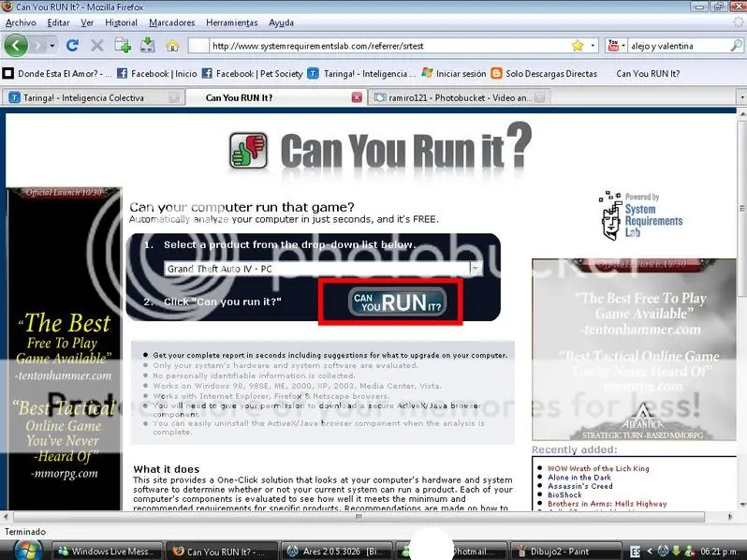
Task: Click the System Requirements Lab logo
Action: (641, 215)
